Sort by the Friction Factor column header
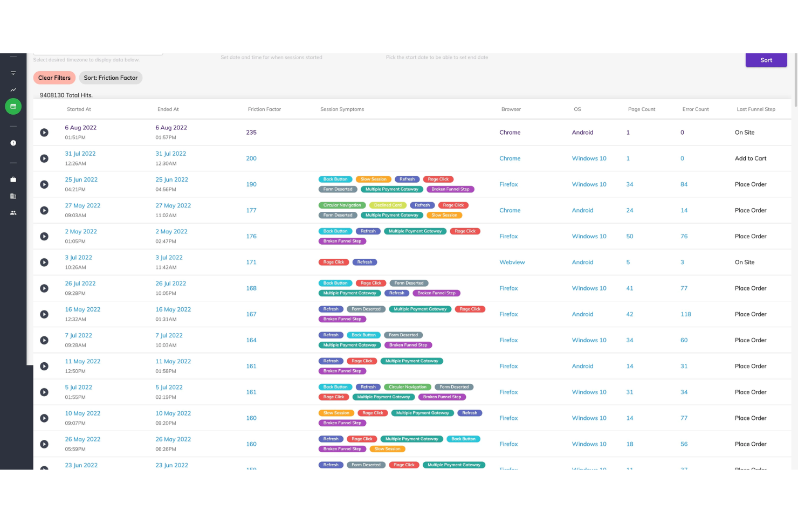The height and width of the screenshot is (532, 798). [264, 109]
